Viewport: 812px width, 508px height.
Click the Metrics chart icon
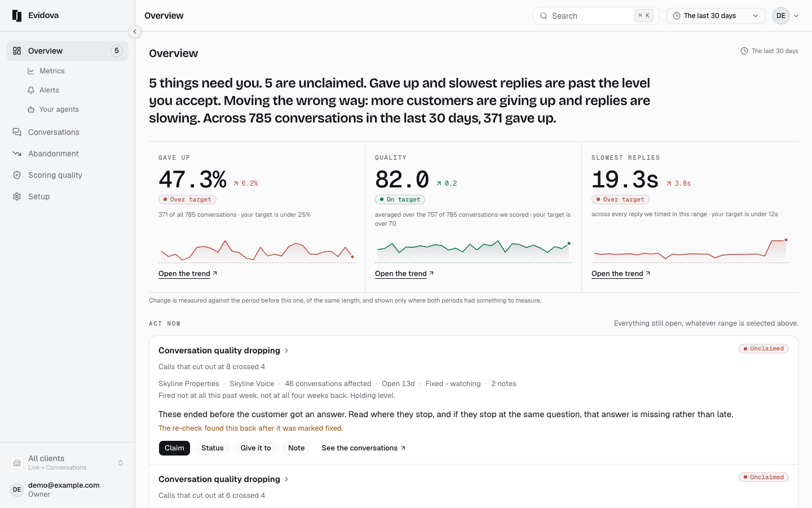[31, 71]
